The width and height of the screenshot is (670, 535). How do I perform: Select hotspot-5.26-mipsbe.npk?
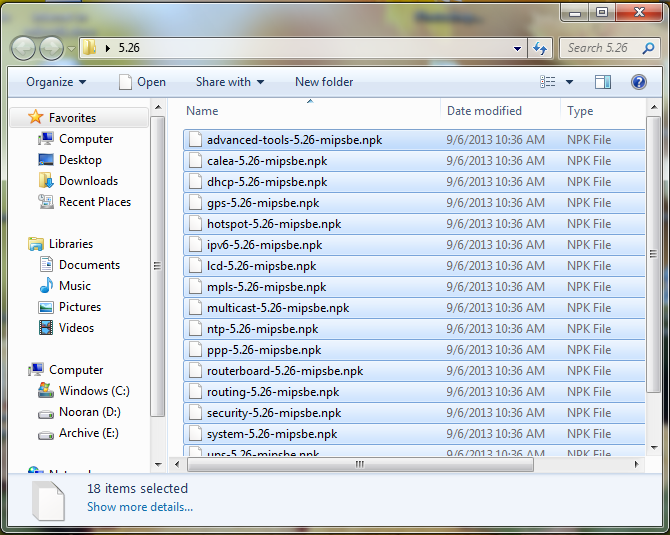[414, 223]
